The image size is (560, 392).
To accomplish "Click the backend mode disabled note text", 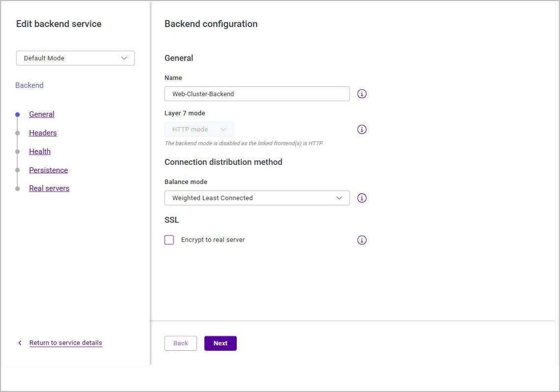I will [244, 143].
